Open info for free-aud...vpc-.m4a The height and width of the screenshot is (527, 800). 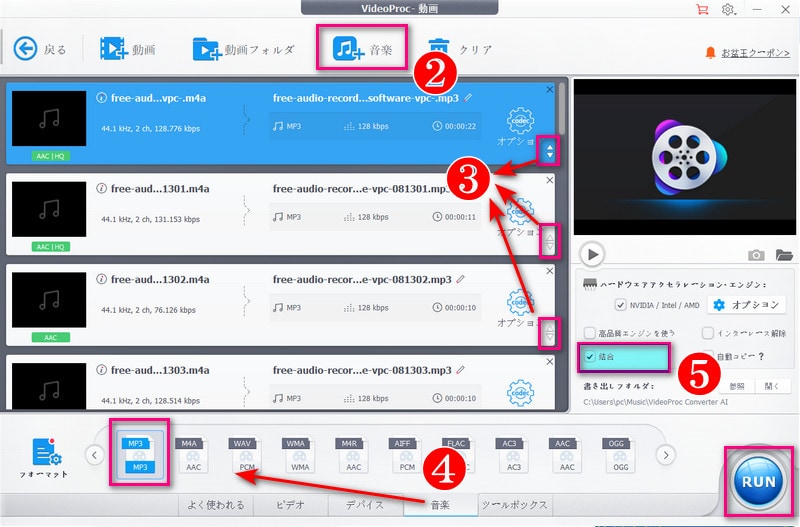(101, 97)
